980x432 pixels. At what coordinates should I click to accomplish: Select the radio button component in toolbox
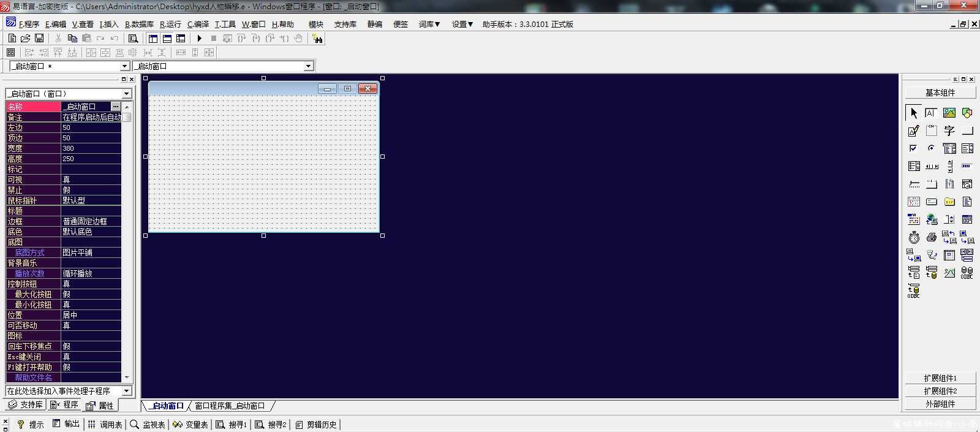tap(932, 148)
